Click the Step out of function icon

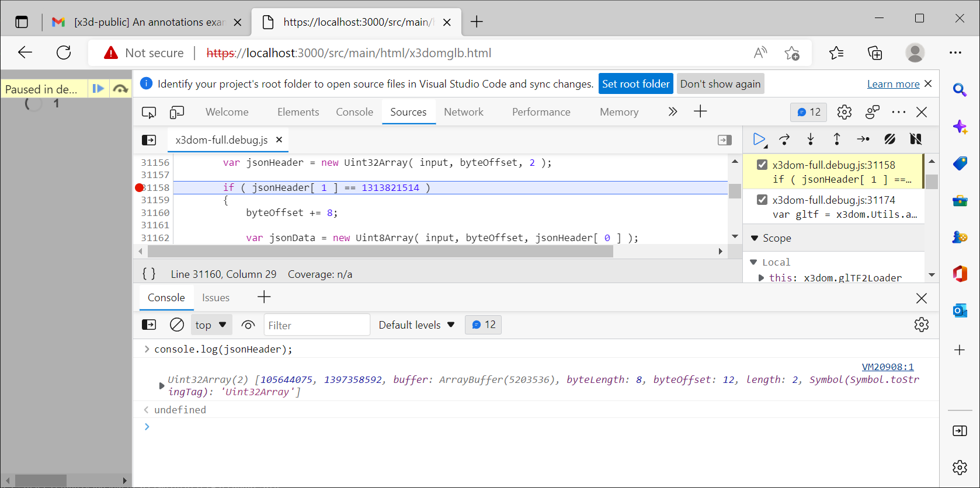836,139
